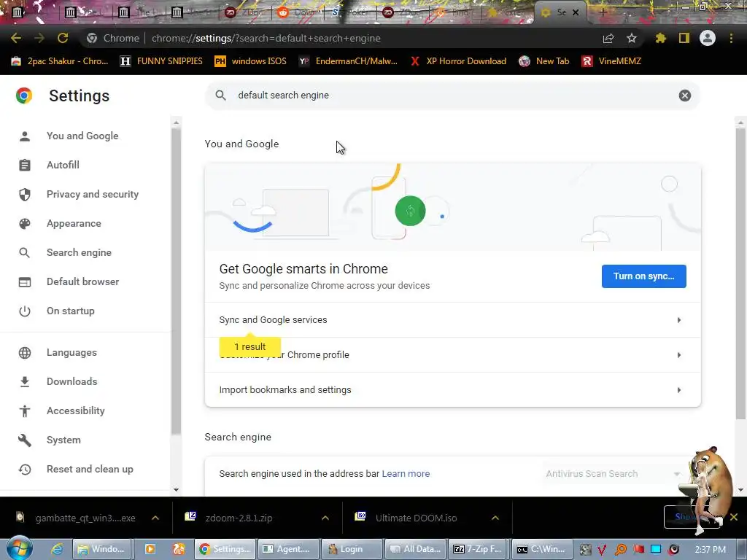Image resolution: width=747 pixels, height=560 pixels.
Task: Open Languages settings
Action: click(71, 352)
